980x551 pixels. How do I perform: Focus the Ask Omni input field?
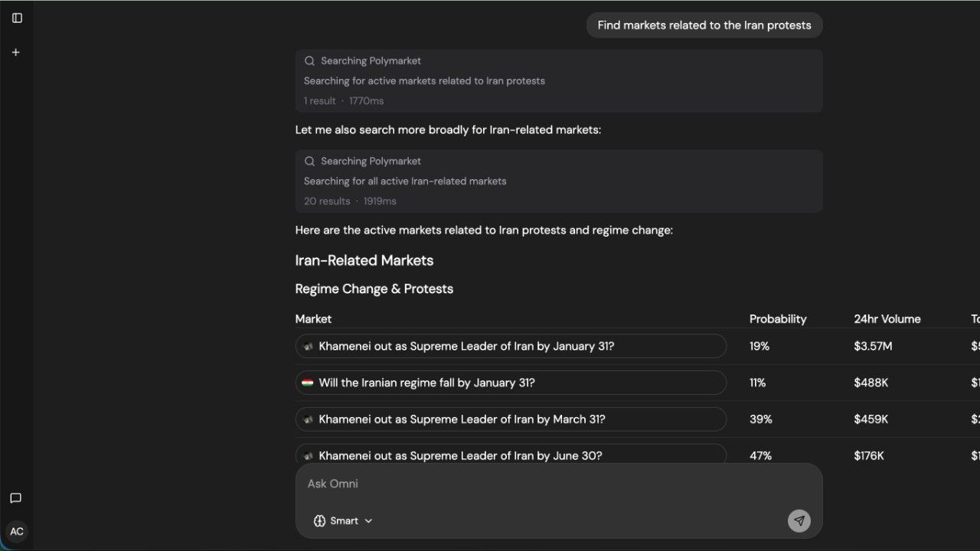point(559,484)
